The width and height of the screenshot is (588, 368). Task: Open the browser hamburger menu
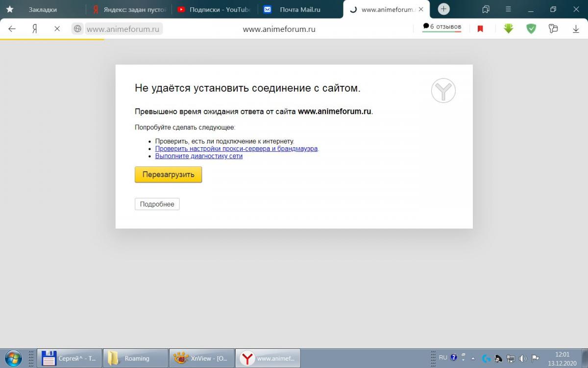point(508,9)
